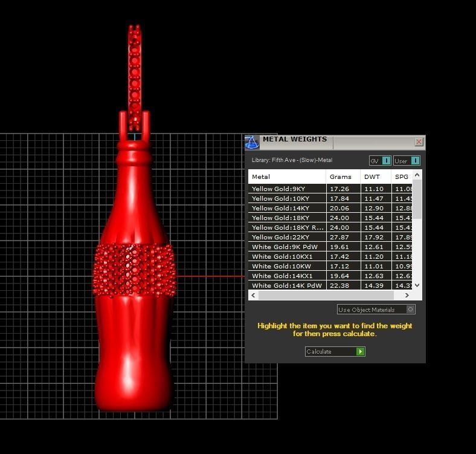Click the 17.26 grams value
This screenshot has width=476, height=454.
[x=339, y=189]
